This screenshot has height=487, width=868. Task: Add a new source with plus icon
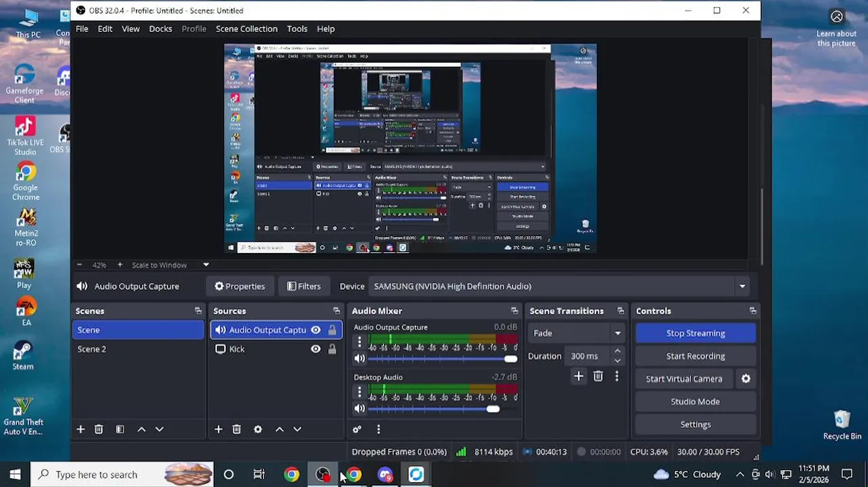coord(218,429)
